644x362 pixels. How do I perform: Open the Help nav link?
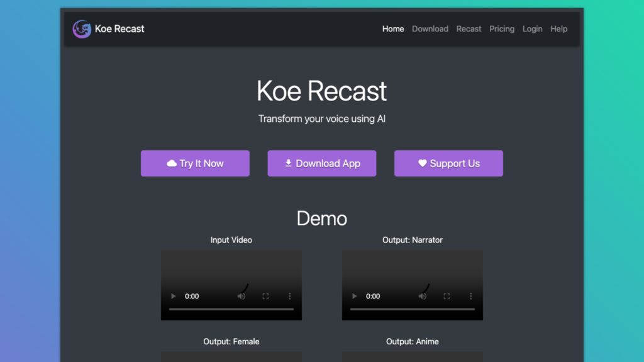point(558,29)
